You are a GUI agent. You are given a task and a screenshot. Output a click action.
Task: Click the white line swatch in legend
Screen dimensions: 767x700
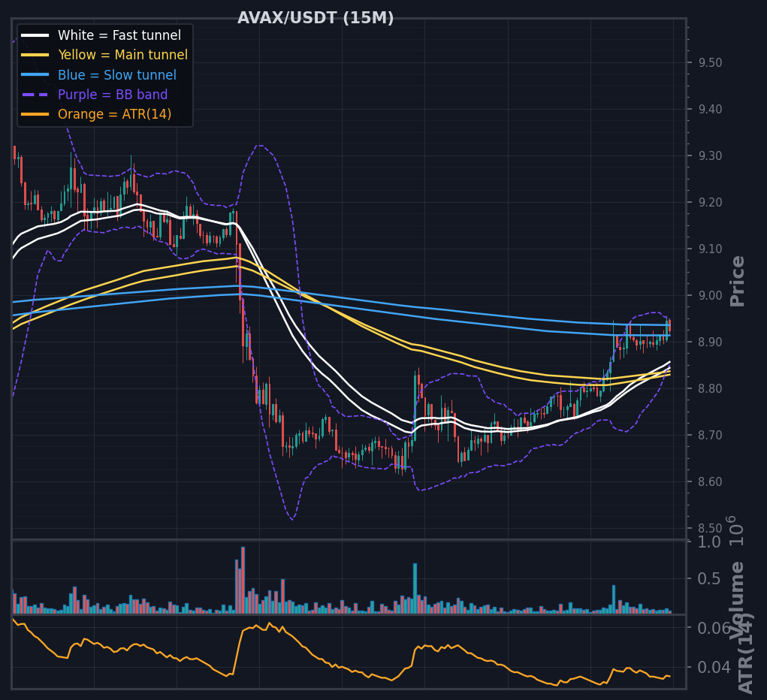click(35, 35)
